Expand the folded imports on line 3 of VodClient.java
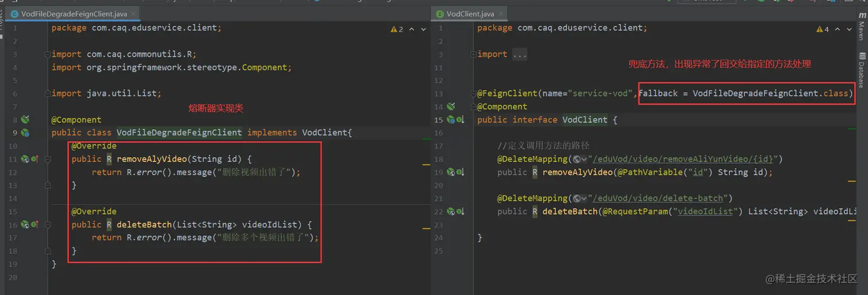Screen dimensions: 868x295 pos(474,55)
